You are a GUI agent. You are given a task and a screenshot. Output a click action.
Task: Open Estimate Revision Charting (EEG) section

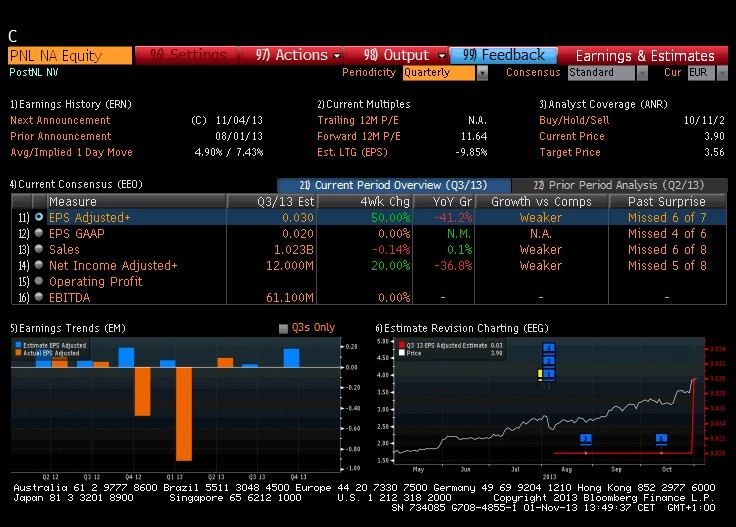pyautogui.click(x=461, y=328)
